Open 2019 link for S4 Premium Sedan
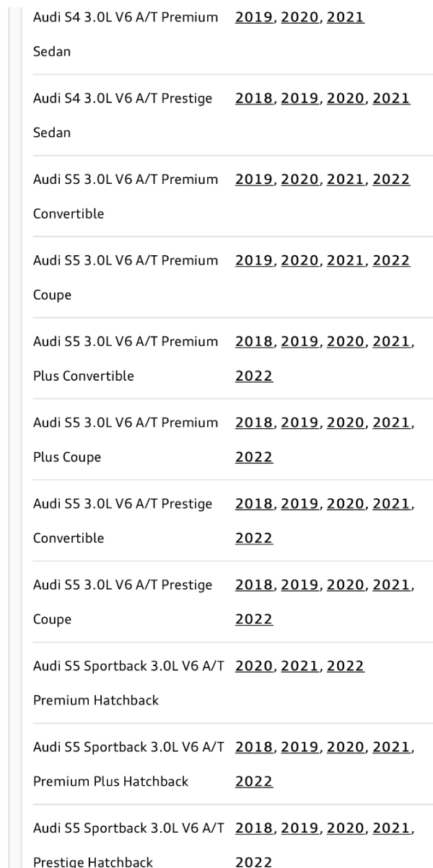The image size is (433, 868). tap(255, 17)
